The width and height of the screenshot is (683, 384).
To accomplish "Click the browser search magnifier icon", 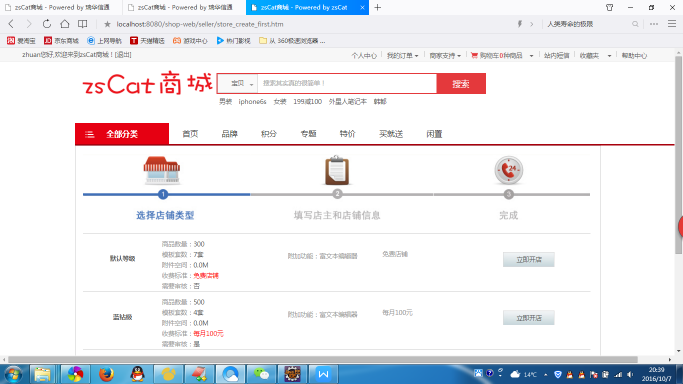I will (x=636, y=24).
